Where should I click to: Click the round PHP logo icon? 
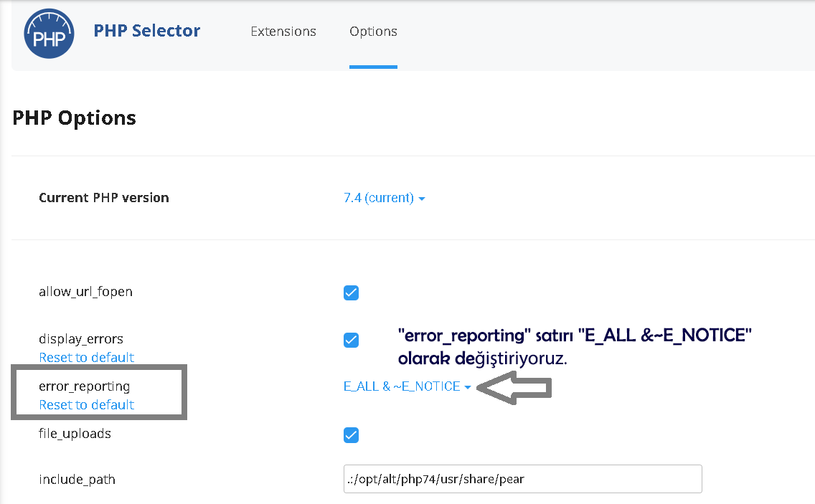pos(50,33)
